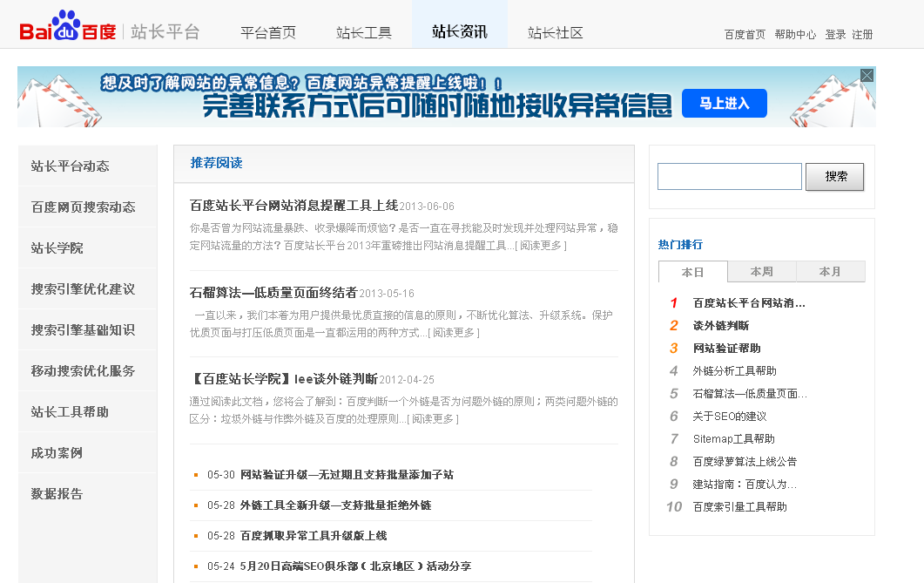Open sidebar item 百度网页搜索动态
Screen dimensions: 924x583
pyautogui.click(x=88, y=207)
